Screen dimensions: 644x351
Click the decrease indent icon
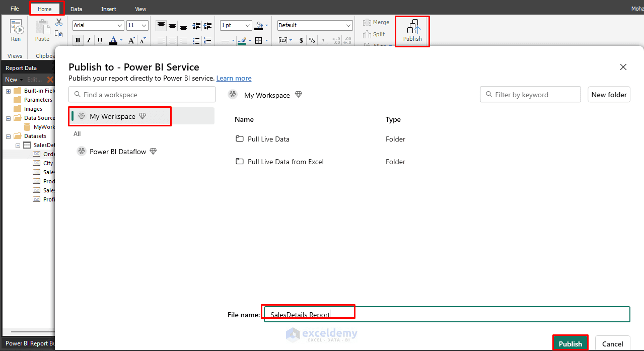[x=196, y=26]
